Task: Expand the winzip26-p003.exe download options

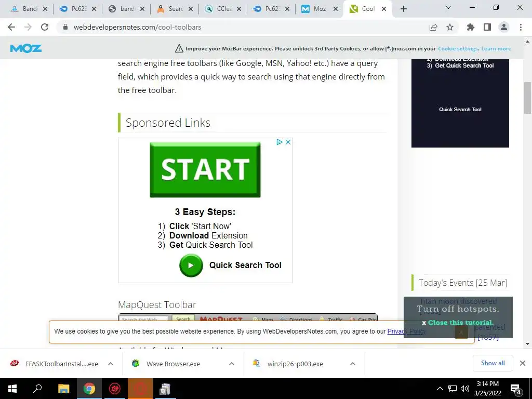Action: pyautogui.click(x=353, y=364)
